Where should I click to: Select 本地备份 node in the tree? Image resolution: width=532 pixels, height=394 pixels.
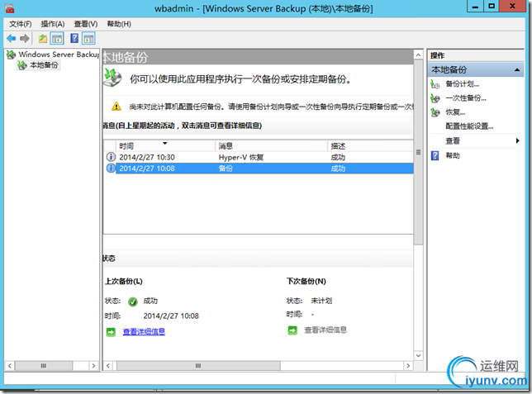pyautogui.click(x=38, y=64)
